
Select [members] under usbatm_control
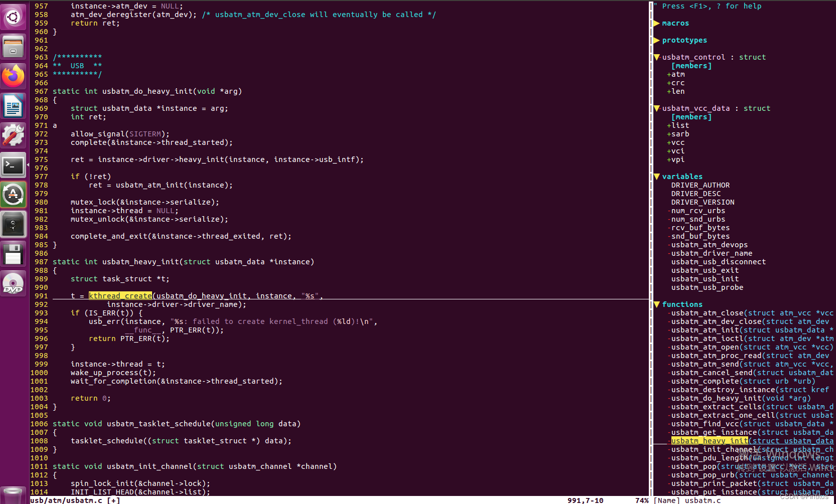pyautogui.click(x=691, y=66)
